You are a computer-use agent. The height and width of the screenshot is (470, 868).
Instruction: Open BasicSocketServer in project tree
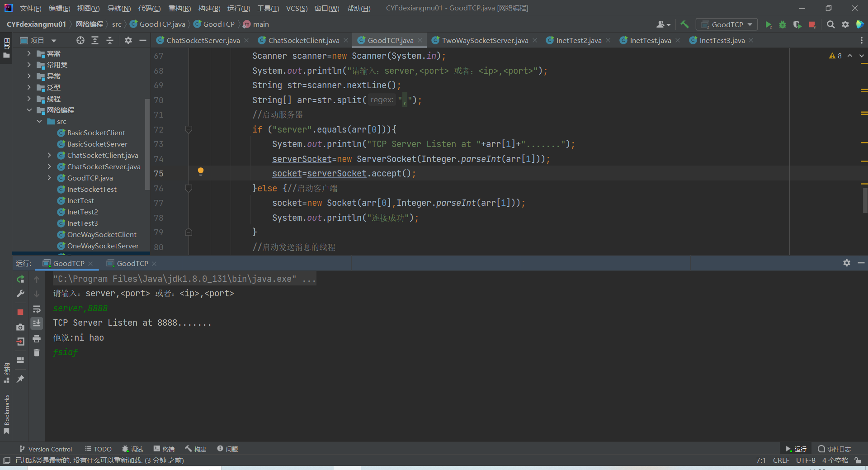point(97,144)
